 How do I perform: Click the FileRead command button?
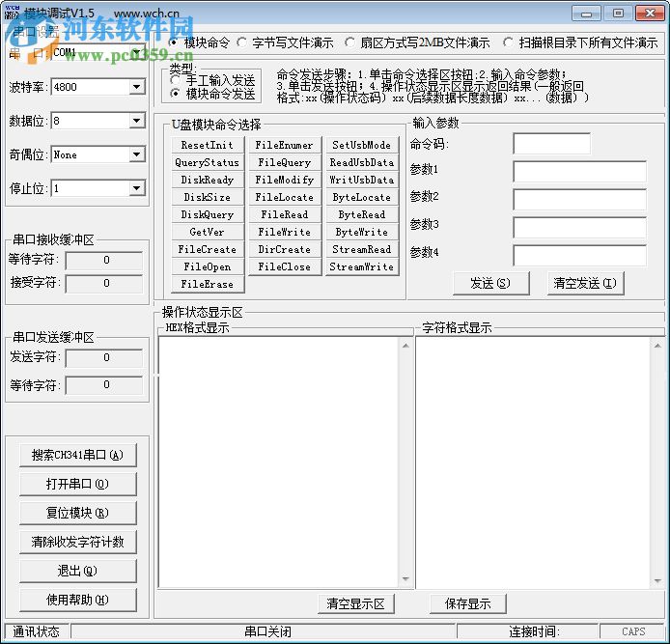click(285, 214)
